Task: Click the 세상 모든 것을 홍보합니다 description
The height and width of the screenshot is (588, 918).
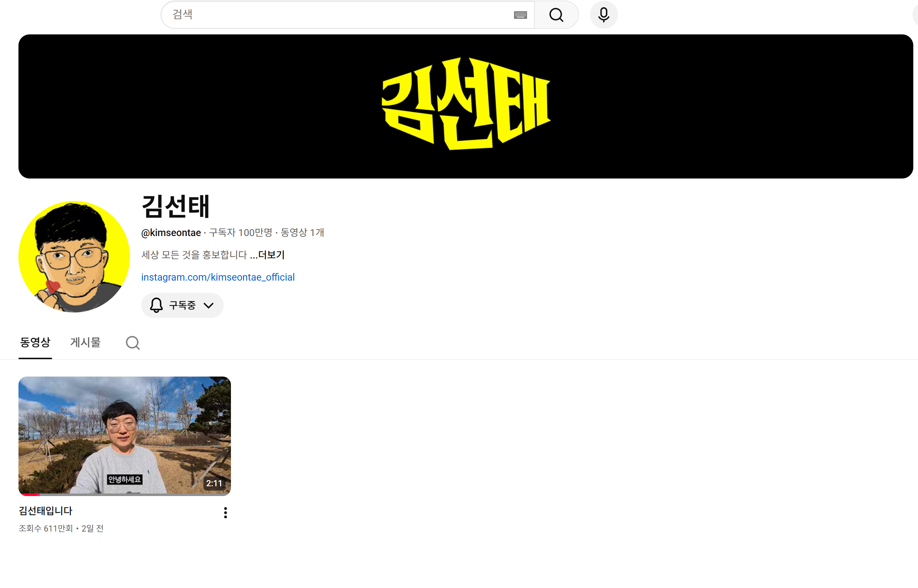Action: tap(194, 255)
